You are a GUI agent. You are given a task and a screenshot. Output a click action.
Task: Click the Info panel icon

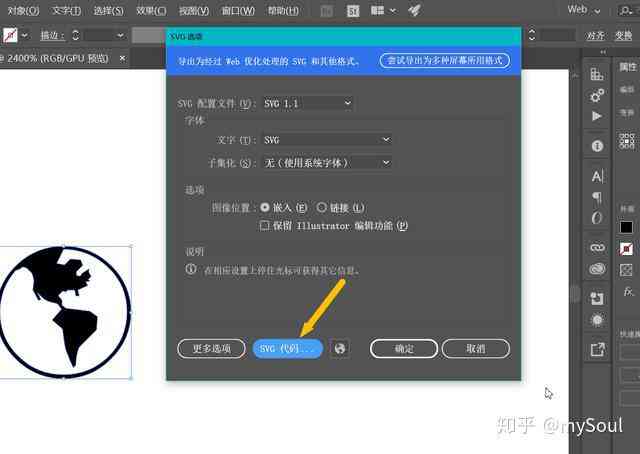[597, 146]
